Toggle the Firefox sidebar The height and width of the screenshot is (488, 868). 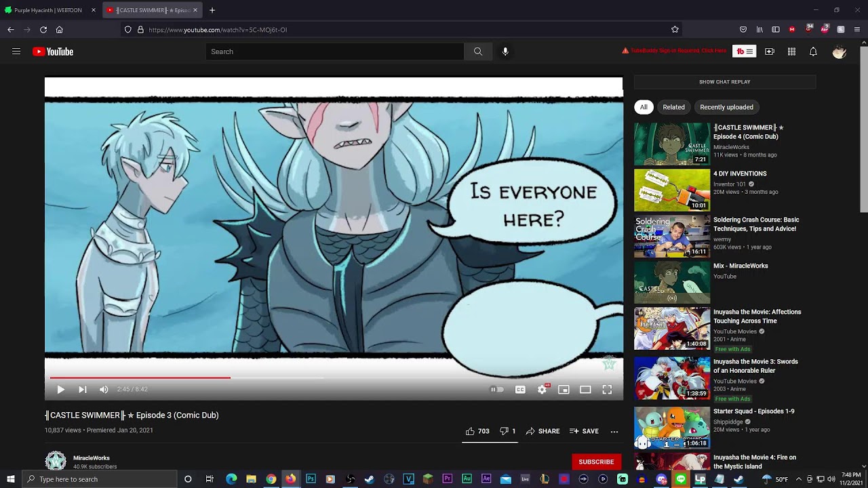[x=776, y=30]
